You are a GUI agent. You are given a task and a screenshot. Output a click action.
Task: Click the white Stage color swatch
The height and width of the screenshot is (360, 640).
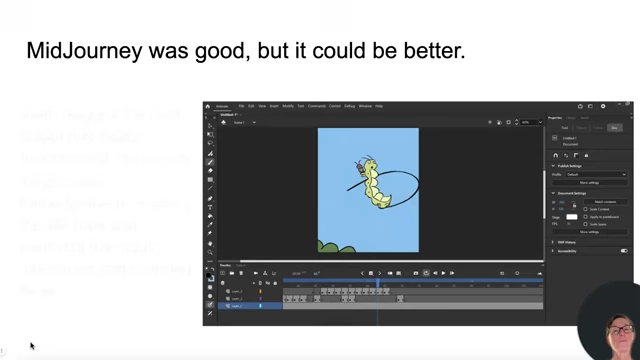click(572, 217)
